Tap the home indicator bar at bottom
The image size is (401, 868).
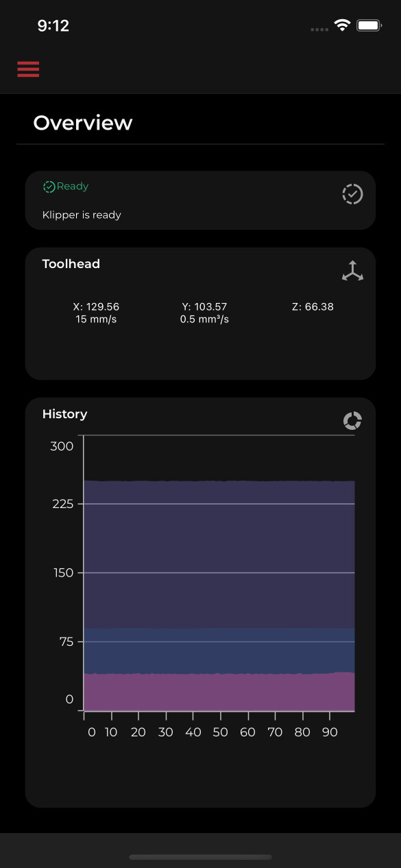pyautogui.click(x=200, y=856)
